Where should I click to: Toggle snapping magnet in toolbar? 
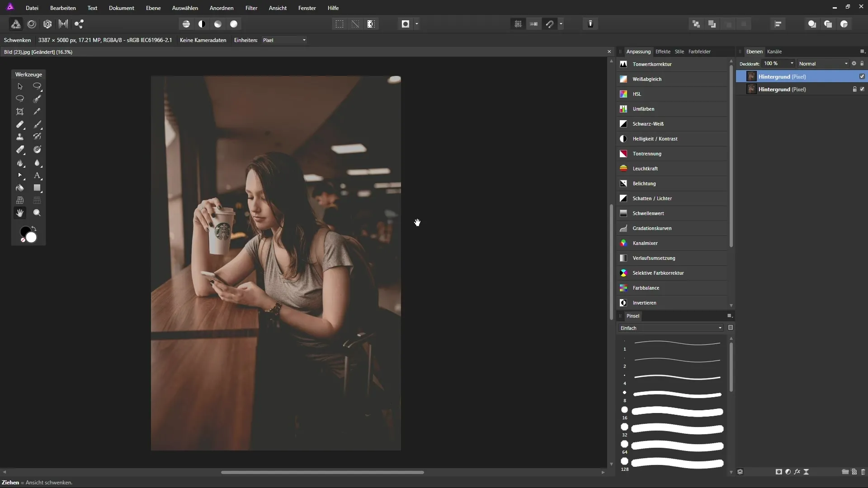pyautogui.click(x=550, y=24)
